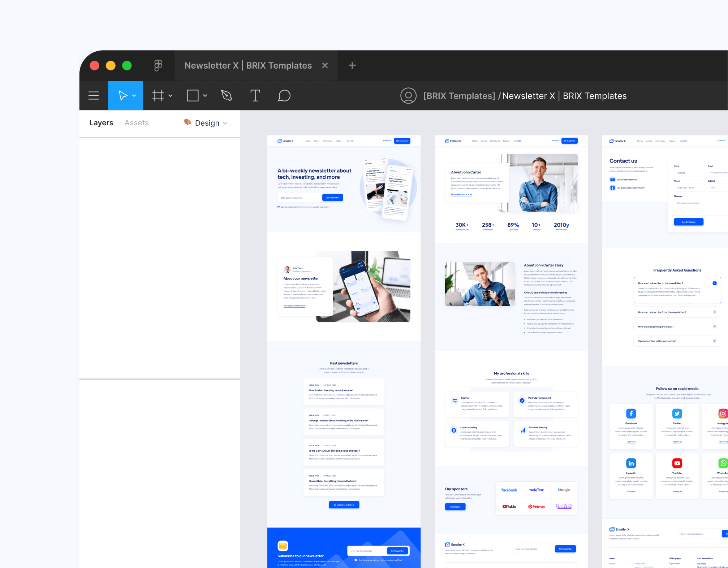Click the mail icon above Subscribe to our newsletter
The width and height of the screenshot is (728, 568).
tap(283, 546)
